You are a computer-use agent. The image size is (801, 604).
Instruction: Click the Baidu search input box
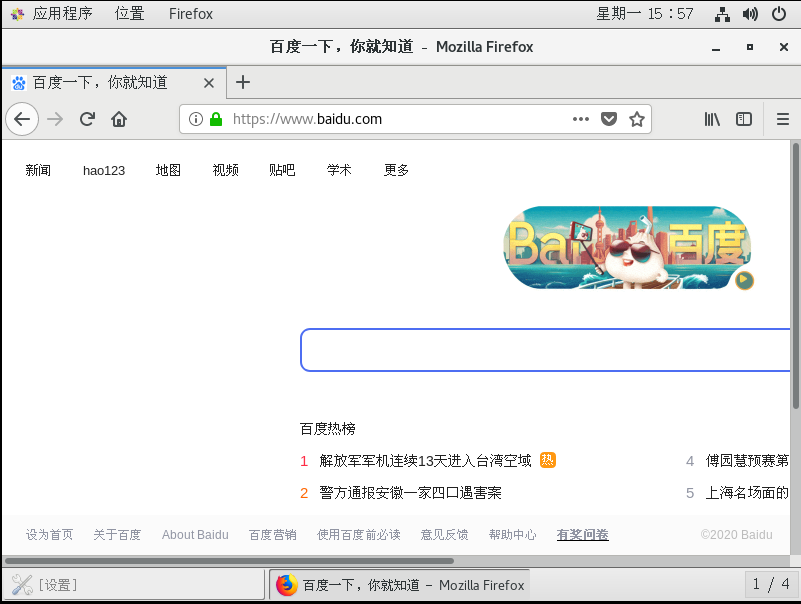pyautogui.click(x=545, y=350)
